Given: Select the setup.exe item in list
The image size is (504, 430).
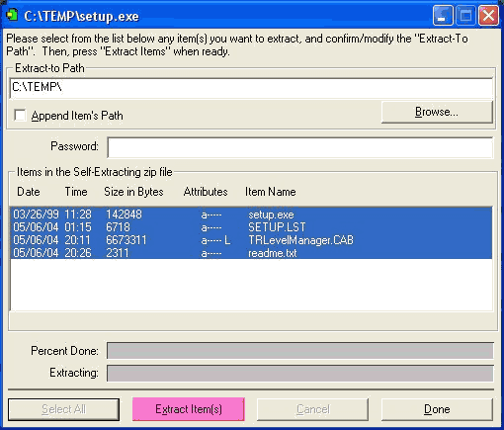Looking at the screenshot, I should pyautogui.click(x=251, y=215).
